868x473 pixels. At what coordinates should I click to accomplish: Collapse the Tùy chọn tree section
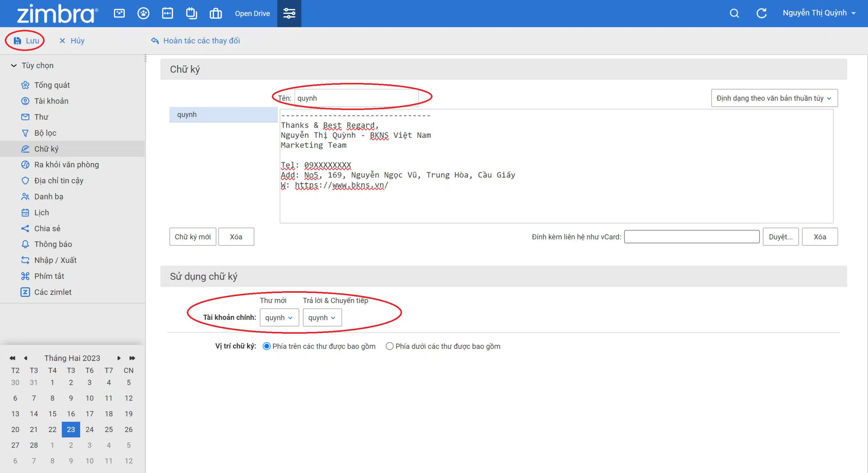coord(14,65)
